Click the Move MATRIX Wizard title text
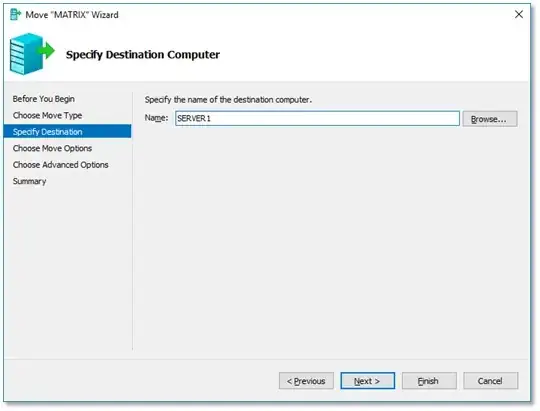This screenshot has height=411, width=540. click(72, 15)
